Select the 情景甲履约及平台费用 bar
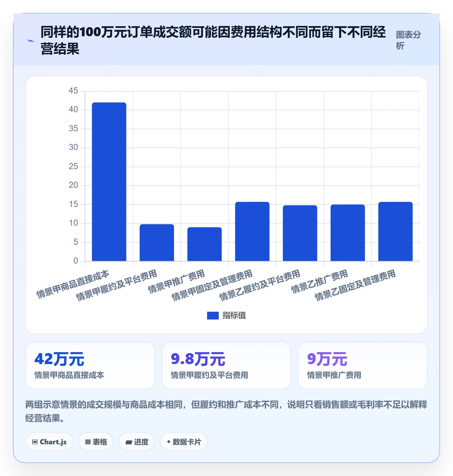453x476 pixels. [x=157, y=243]
